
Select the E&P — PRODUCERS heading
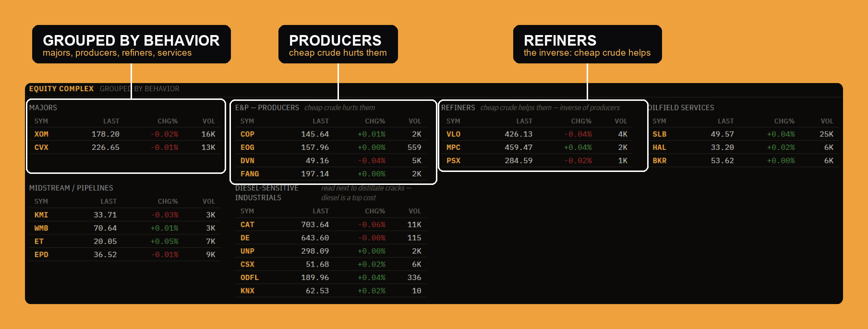pyautogui.click(x=267, y=108)
